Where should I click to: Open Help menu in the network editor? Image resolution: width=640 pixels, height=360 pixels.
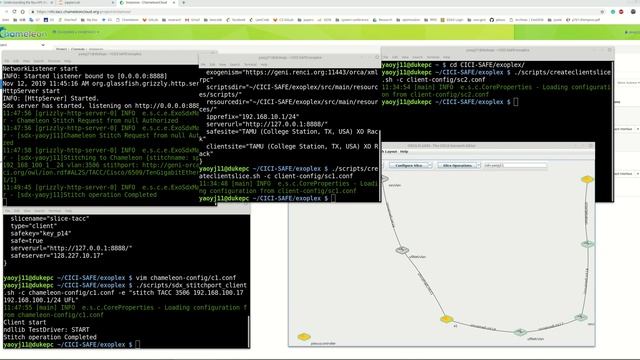[404, 151]
